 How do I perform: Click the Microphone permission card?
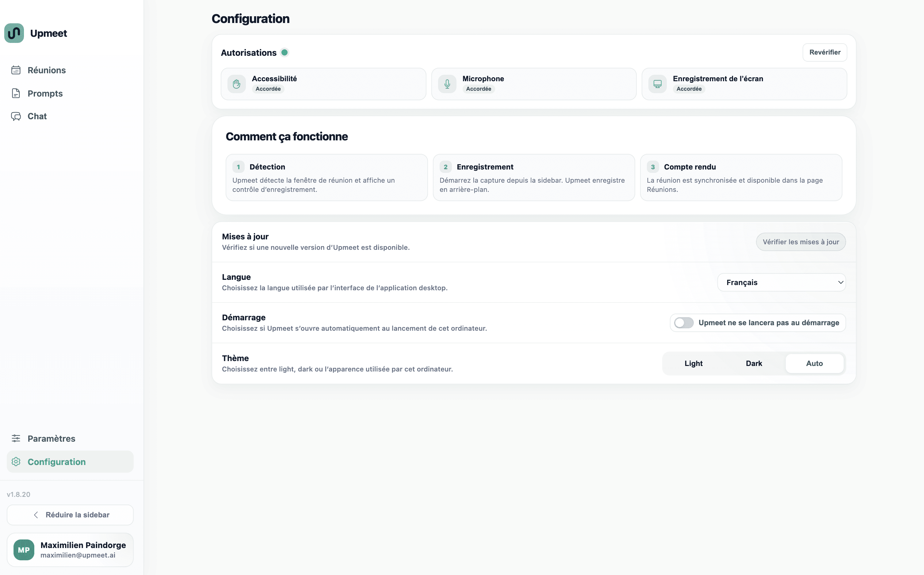534,84
